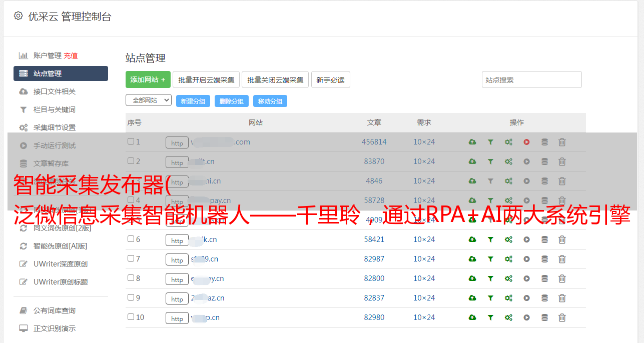Image resolution: width=644 pixels, height=343 pixels.
Task: Click the 移动分组 button
Action: coord(270,101)
